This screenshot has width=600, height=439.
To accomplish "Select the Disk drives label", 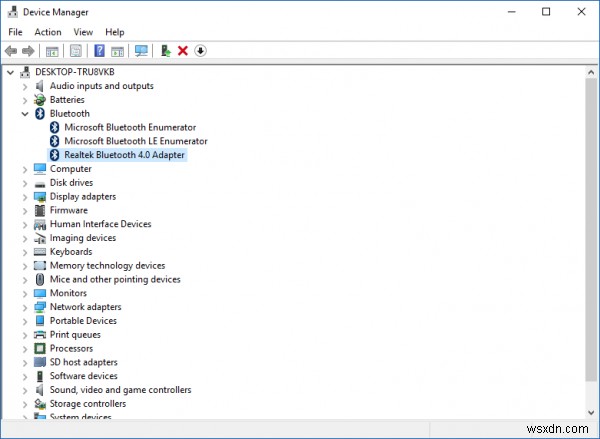I will tap(72, 183).
